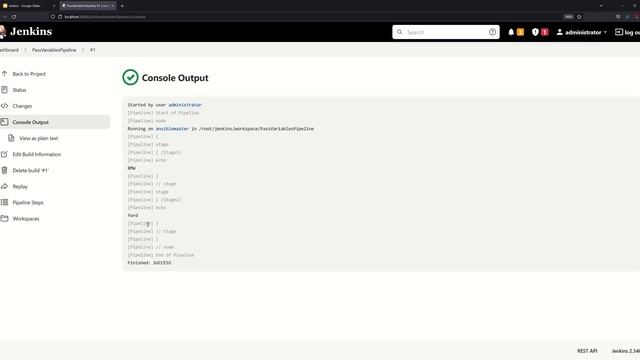Open View as plain text
640x360 pixels.
39,138
